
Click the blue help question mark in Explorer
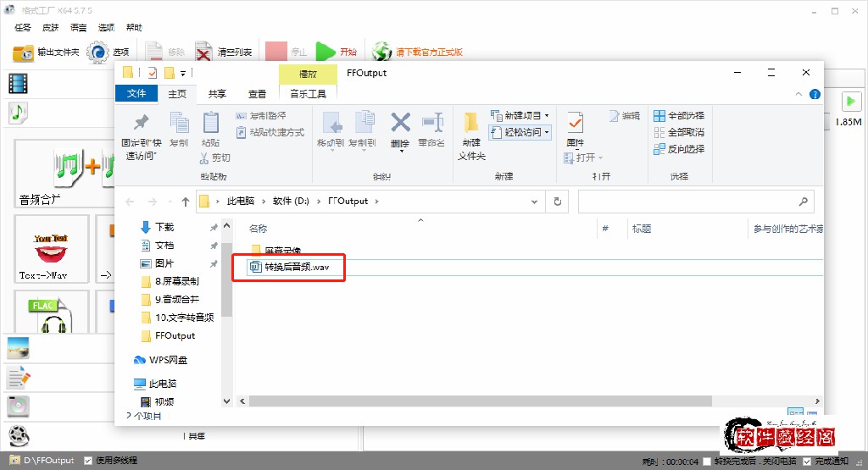coord(815,94)
